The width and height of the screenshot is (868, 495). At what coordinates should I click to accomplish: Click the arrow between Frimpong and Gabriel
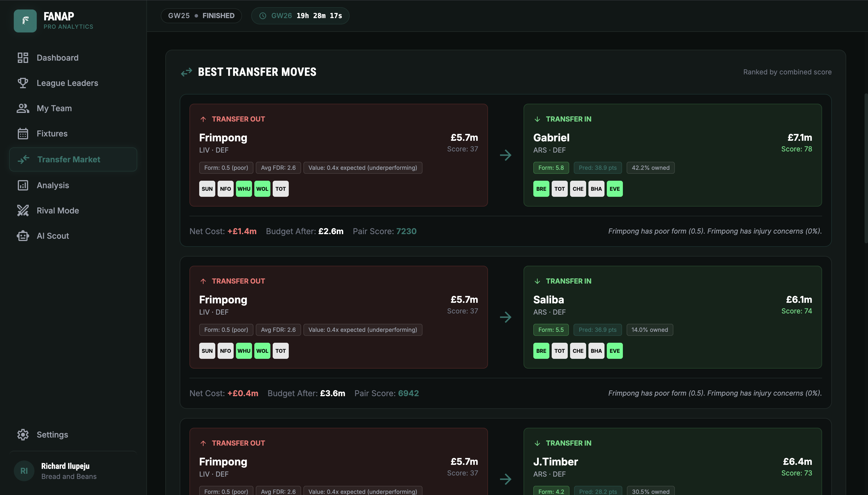click(x=506, y=155)
